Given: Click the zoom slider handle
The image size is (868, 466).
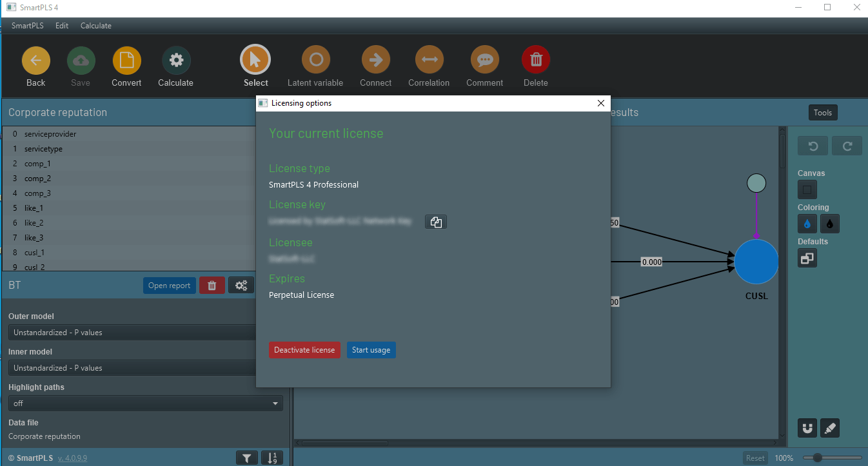Looking at the screenshot, I should click(818, 458).
